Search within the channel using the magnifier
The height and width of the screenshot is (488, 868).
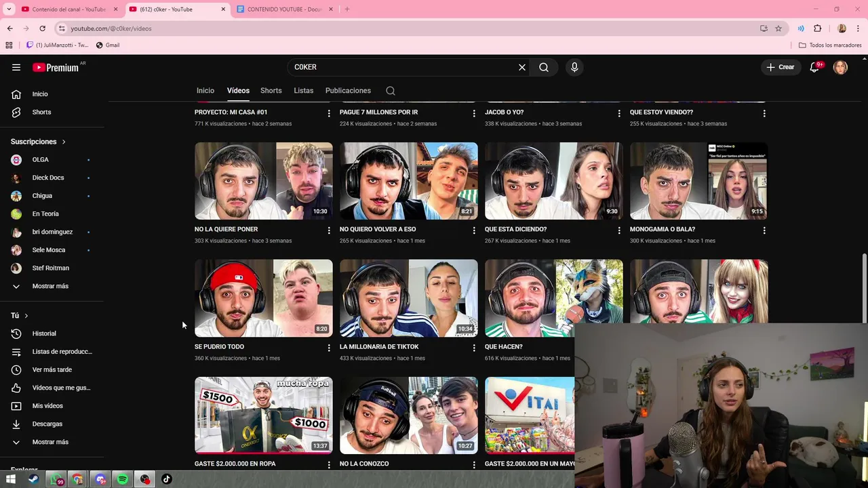point(391,91)
